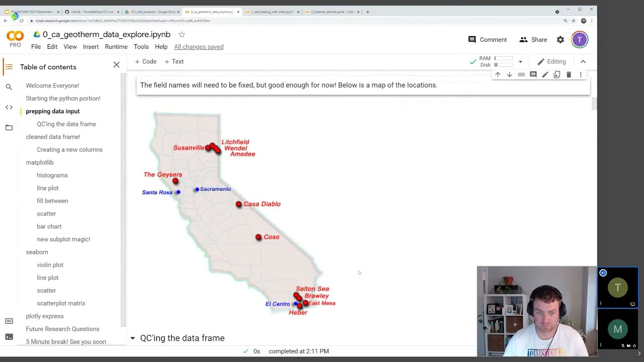Click the Disk usage bar
The image size is (644, 362).
point(503,65)
